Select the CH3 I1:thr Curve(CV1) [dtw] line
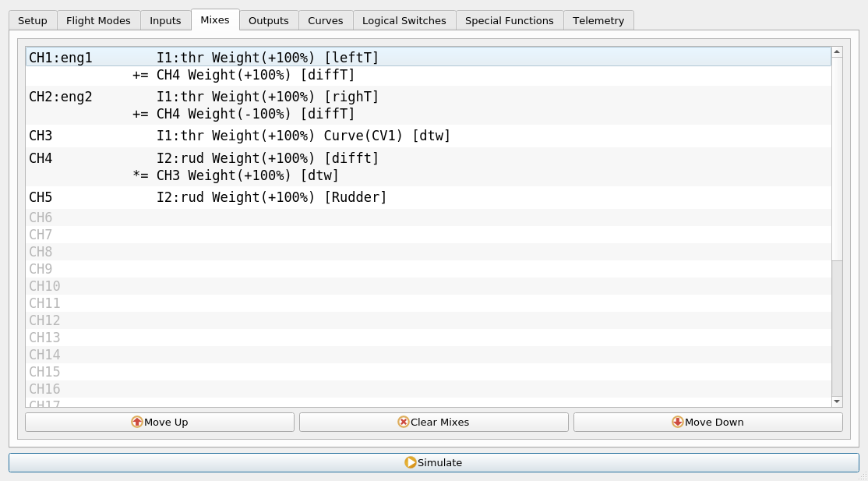The image size is (868, 481). 429,136
